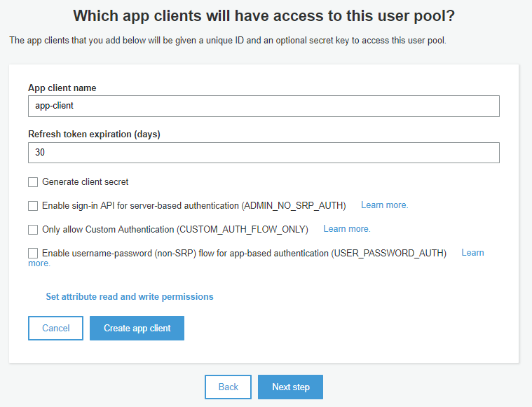Go to previous page with Back button

[228, 387]
